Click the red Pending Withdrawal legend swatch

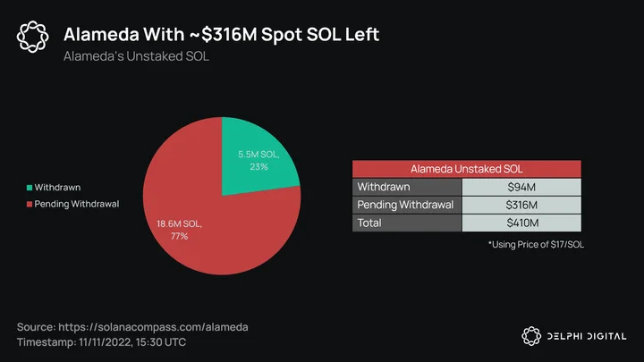coord(30,204)
